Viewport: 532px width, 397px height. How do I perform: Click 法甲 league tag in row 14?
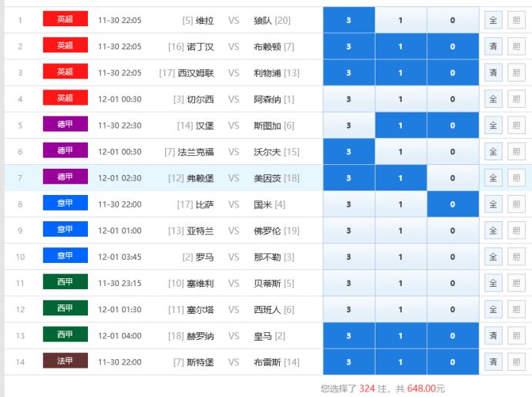[65, 361]
